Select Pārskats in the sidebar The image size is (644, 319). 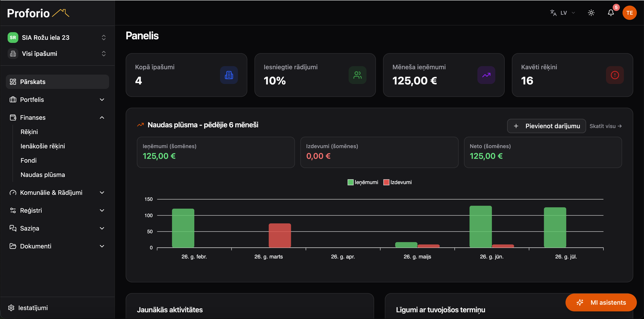(x=57, y=82)
